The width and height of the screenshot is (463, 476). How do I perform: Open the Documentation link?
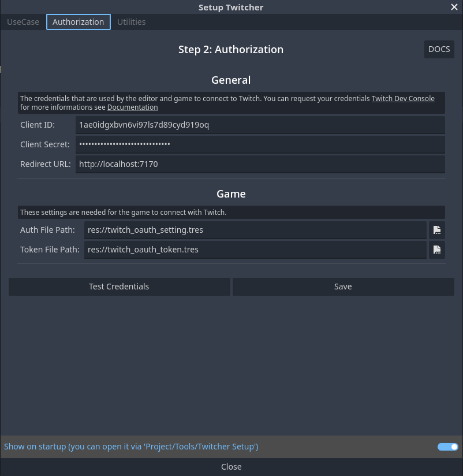coord(132,107)
